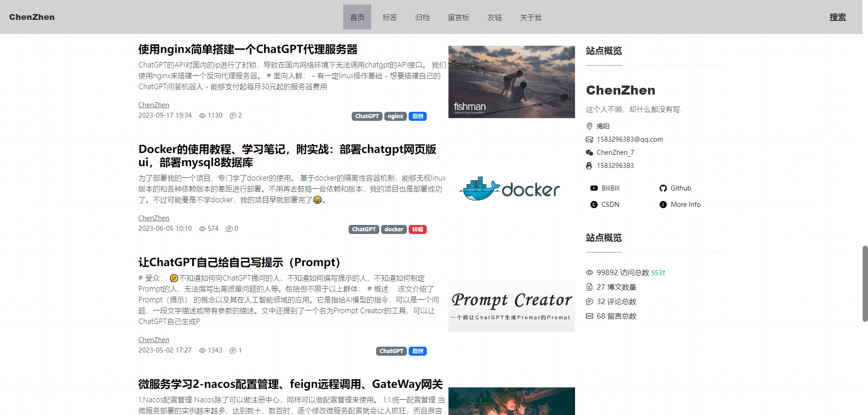Open the 归档 menu item

coord(422,17)
